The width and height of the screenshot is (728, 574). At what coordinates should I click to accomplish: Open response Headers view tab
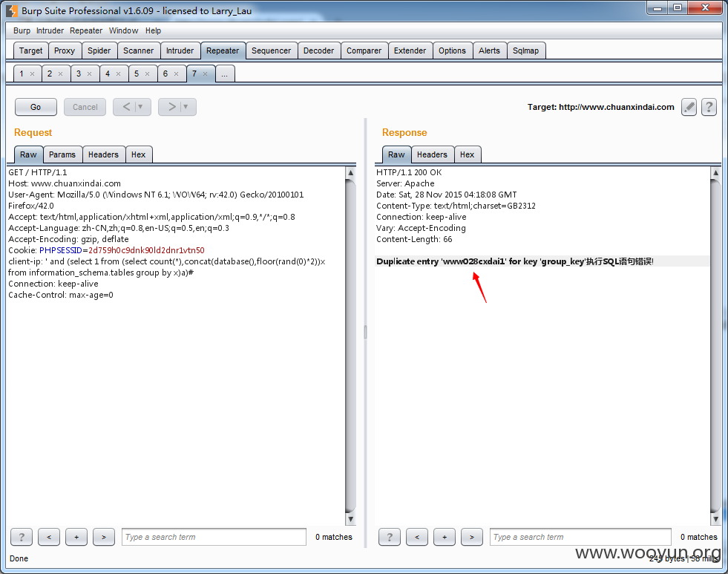(x=432, y=154)
